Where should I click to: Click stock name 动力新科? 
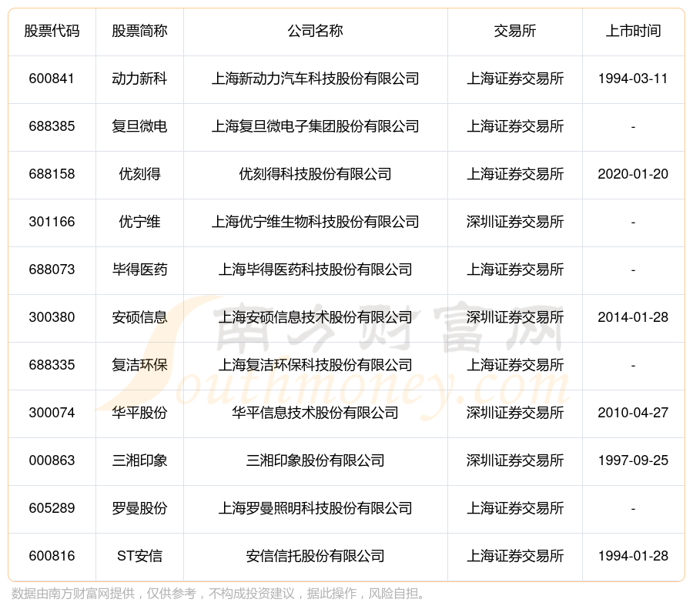(139, 79)
